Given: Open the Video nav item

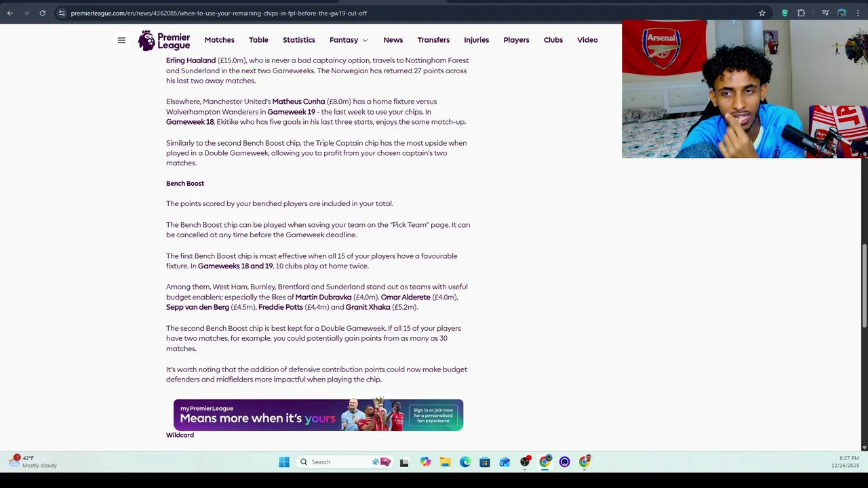Looking at the screenshot, I should coord(587,40).
